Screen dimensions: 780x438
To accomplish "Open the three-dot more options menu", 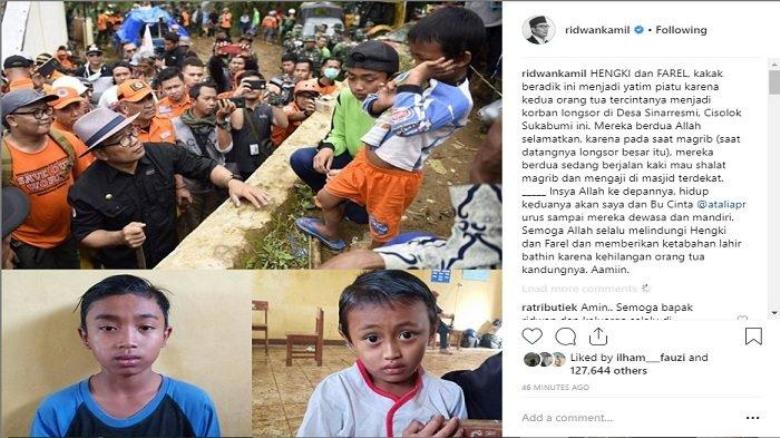I will (753, 418).
